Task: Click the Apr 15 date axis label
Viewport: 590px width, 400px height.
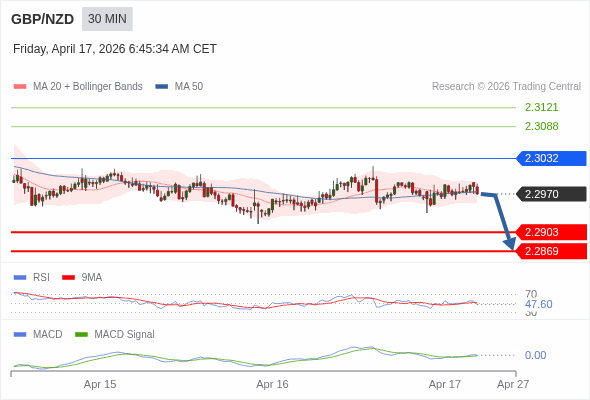Action: [x=100, y=384]
